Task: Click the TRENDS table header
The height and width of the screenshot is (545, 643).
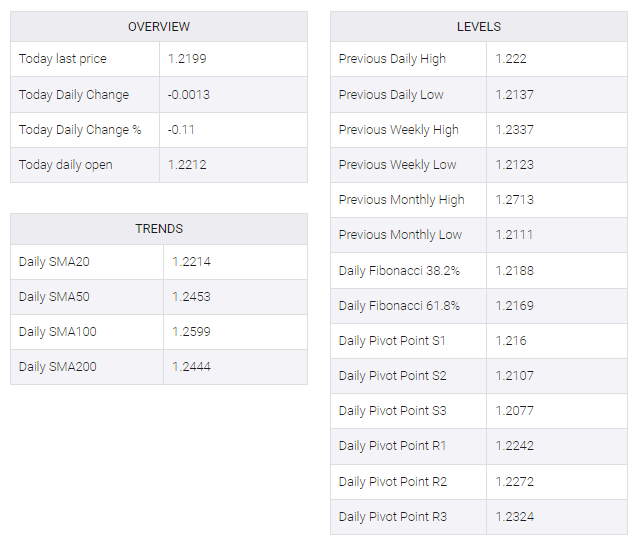Action: click(x=159, y=229)
